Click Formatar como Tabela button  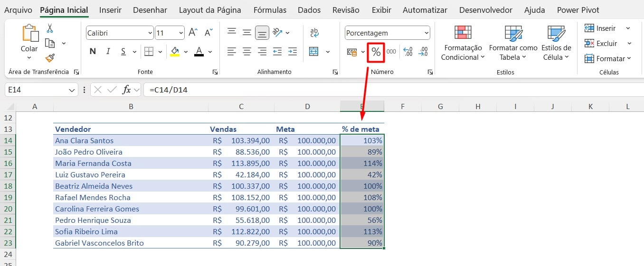click(x=513, y=43)
